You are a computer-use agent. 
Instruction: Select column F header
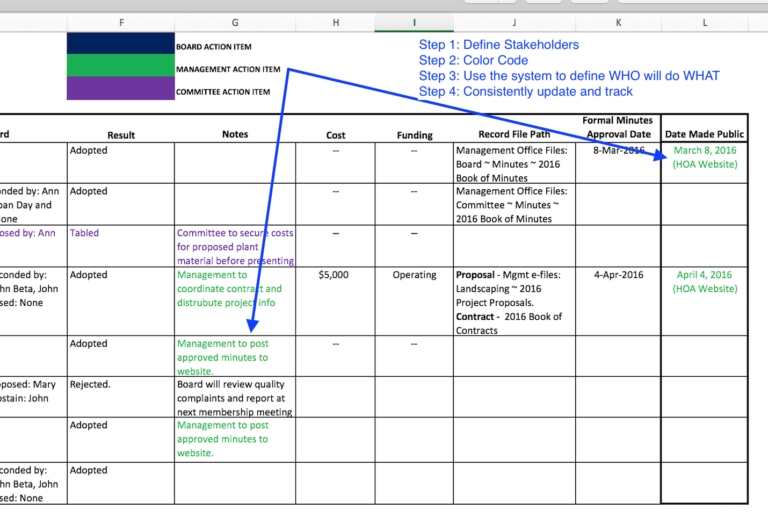(121, 23)
